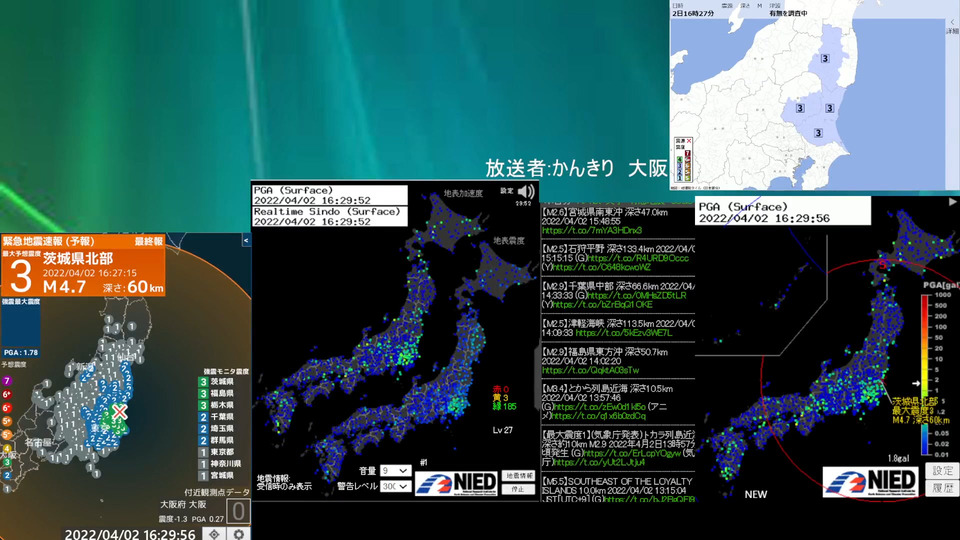
Task: Click the 黄 3 station count
Action: (x=501, y=398)
